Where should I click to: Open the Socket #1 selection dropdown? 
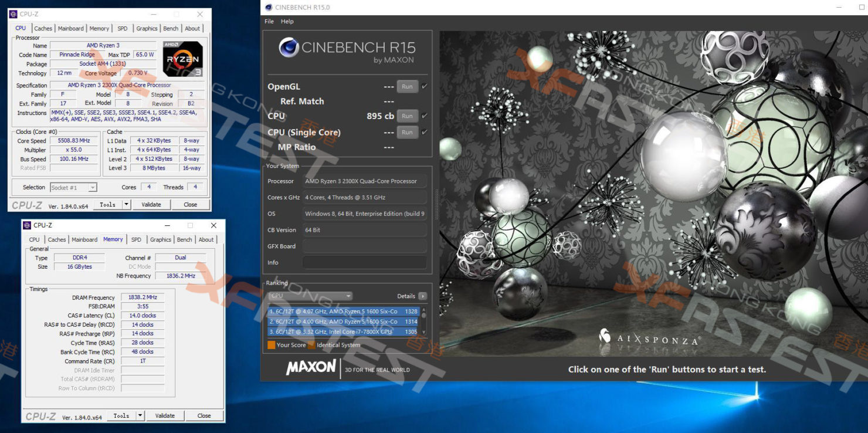coord(91,187)
